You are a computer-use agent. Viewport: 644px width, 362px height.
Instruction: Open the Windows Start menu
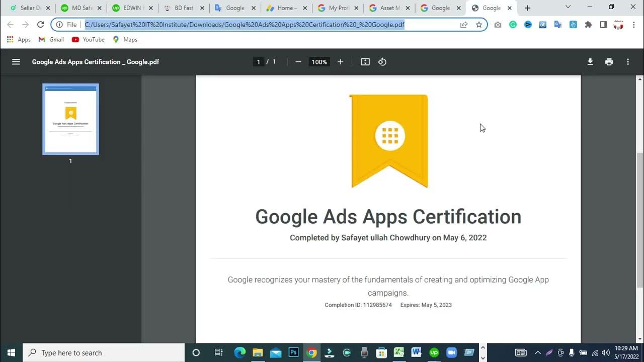(11, 352)
